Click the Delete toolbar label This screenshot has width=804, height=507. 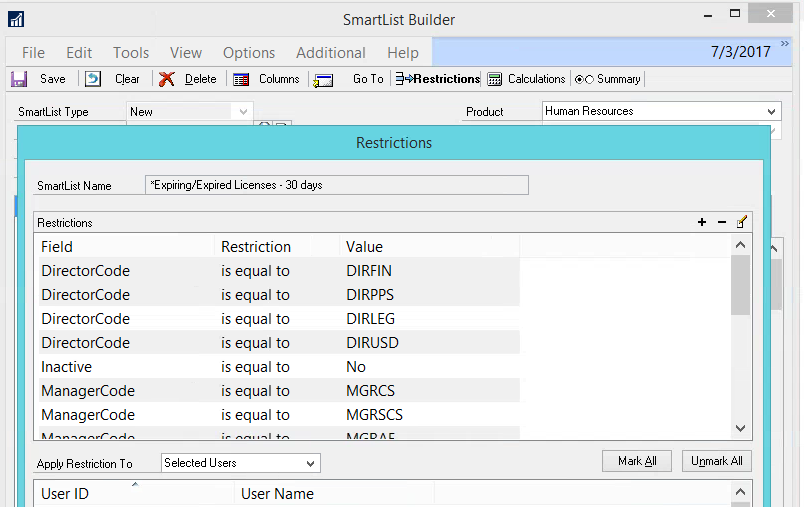(x=200, y=79)
